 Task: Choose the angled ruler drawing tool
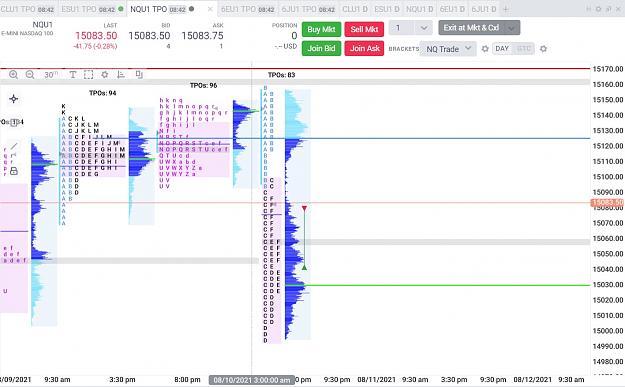point(14,155)
